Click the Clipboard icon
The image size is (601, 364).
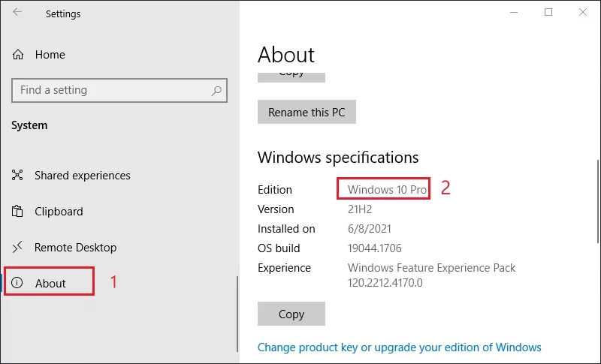[x=17, y=211]
